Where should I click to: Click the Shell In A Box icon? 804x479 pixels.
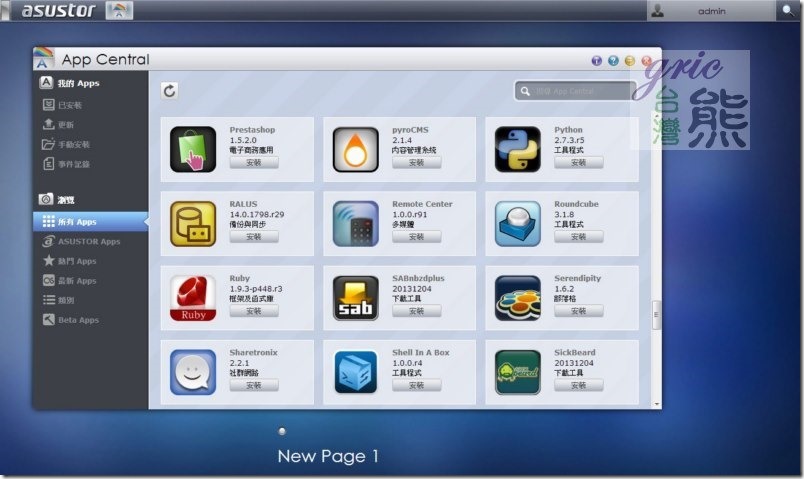tap(355, 372)
